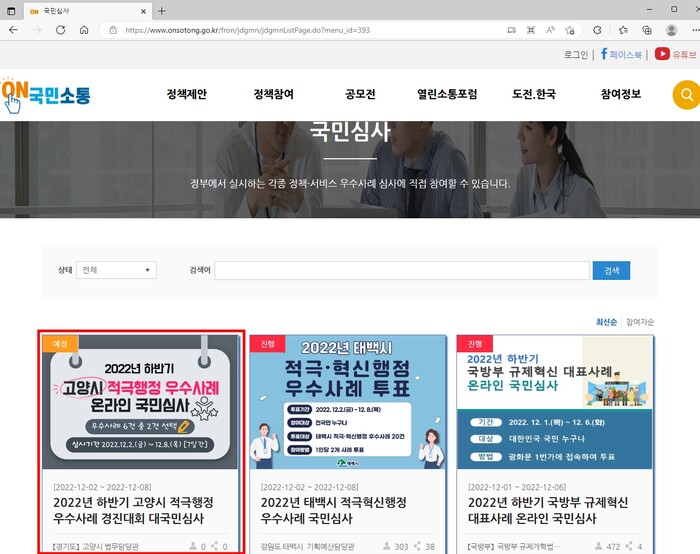Open the 태백시 적극혁신행정 voting thumbnail
This screenshot has width=700, height=554.
(x=347, y=402)
